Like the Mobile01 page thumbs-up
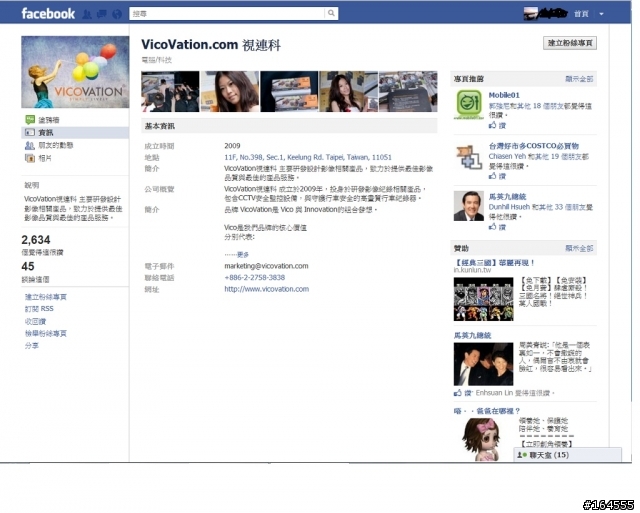Image resolution: width=640 pixels, height=513 pixels. pyautogui.click(x=497, y=125)
